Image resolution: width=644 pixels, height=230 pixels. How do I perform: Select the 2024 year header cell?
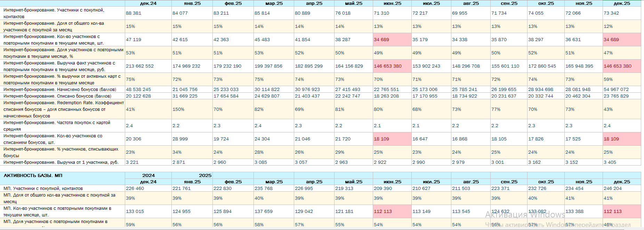[x=148, y=176]
